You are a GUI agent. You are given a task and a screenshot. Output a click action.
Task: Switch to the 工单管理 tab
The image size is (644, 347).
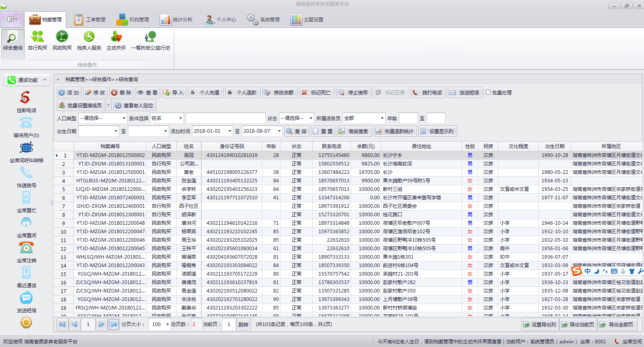90,19
